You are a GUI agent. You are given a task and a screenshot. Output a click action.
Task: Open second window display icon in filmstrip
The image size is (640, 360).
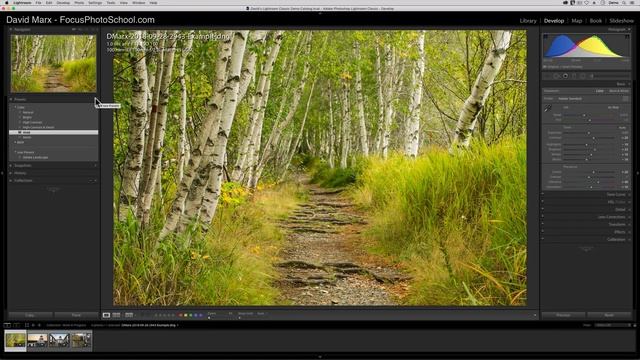coord(16,325)
